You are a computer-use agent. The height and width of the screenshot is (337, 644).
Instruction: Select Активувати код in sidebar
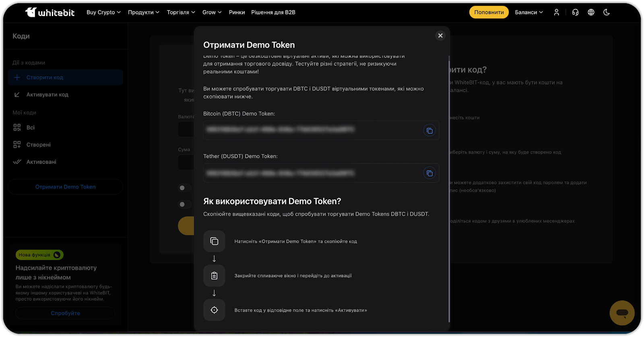pyautogui.click(x=47, y=95)
